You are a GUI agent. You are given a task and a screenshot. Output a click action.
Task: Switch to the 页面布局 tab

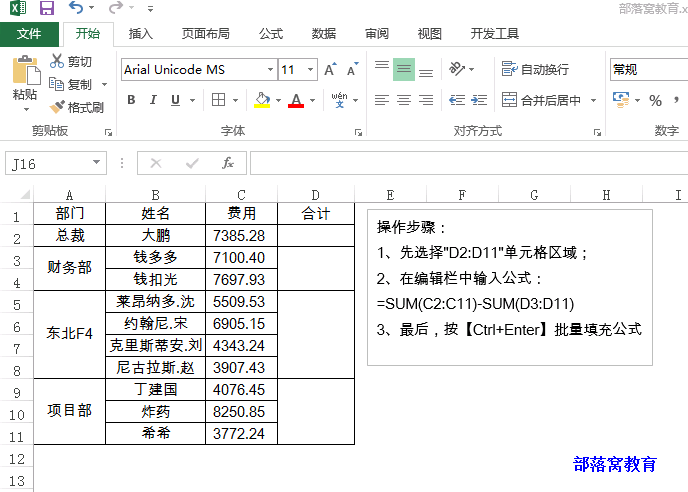205,34
